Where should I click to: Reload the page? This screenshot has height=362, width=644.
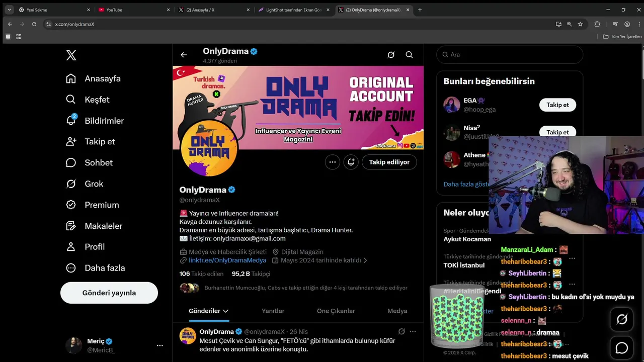(34, 24)
